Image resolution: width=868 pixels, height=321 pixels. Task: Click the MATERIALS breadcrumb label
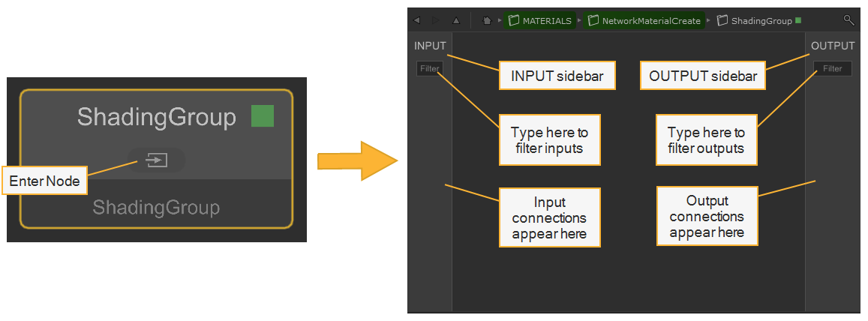[x=546, y=21]
